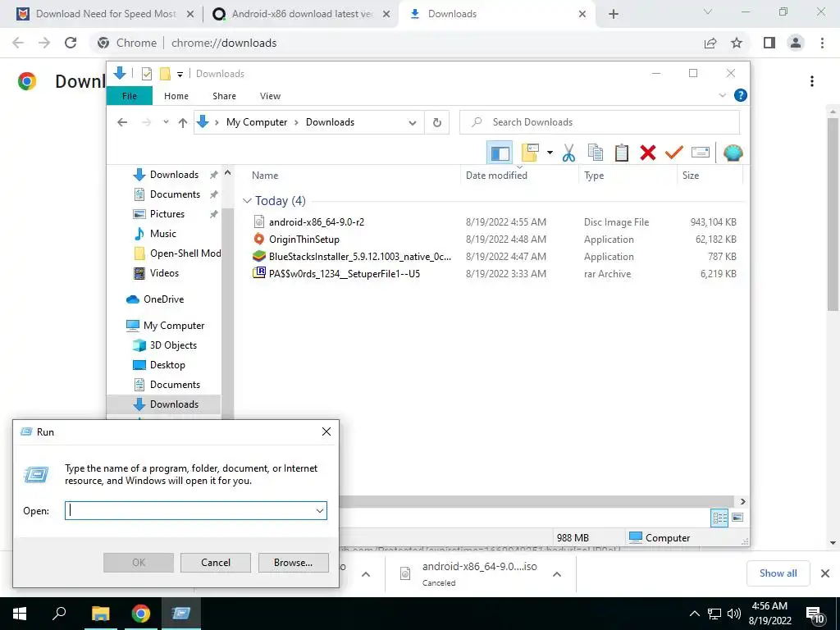The width and height of the screenshot is (840, 630).
Task: Open Explorer recent locations dropdown
Action: point(166,122)
